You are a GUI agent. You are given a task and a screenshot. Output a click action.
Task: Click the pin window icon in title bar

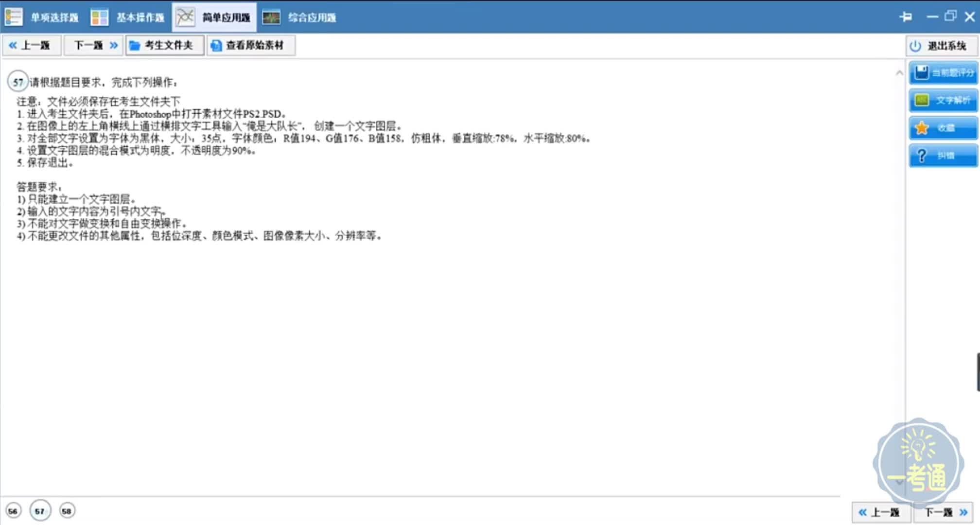click(905, 17)
